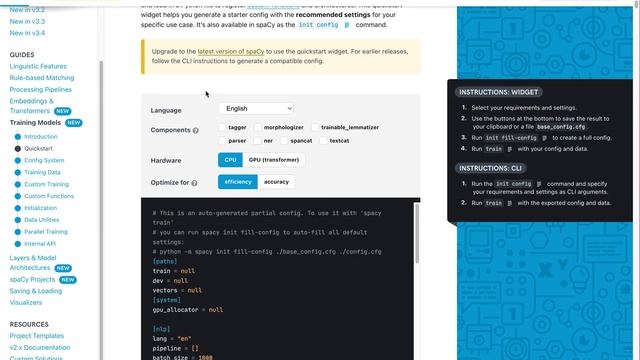The width and height of the screenshot is (640, 360).
Task: Open the Language dropdown showing English
Action: click(x=256, y=109)
